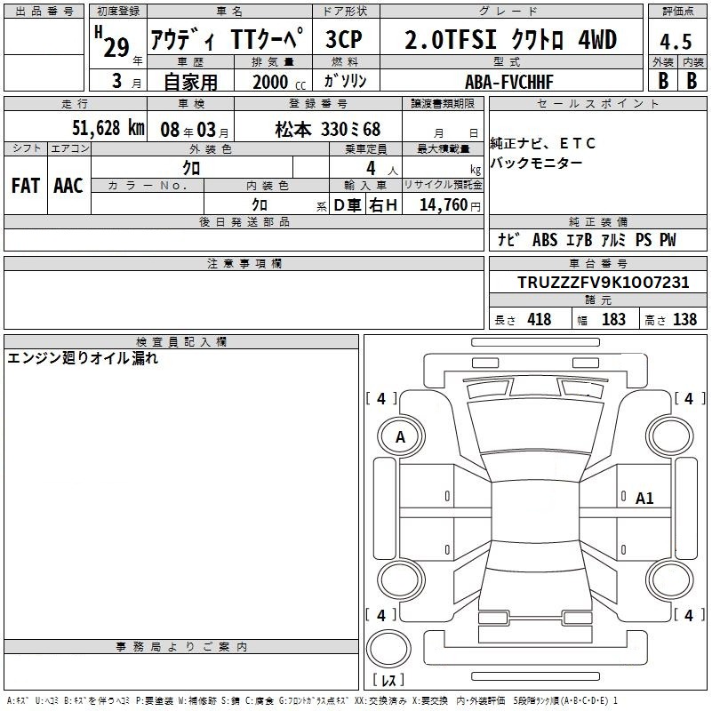
Task: Click sales point バックモニター
Action: pyautogui.click(x=536, y=163)
